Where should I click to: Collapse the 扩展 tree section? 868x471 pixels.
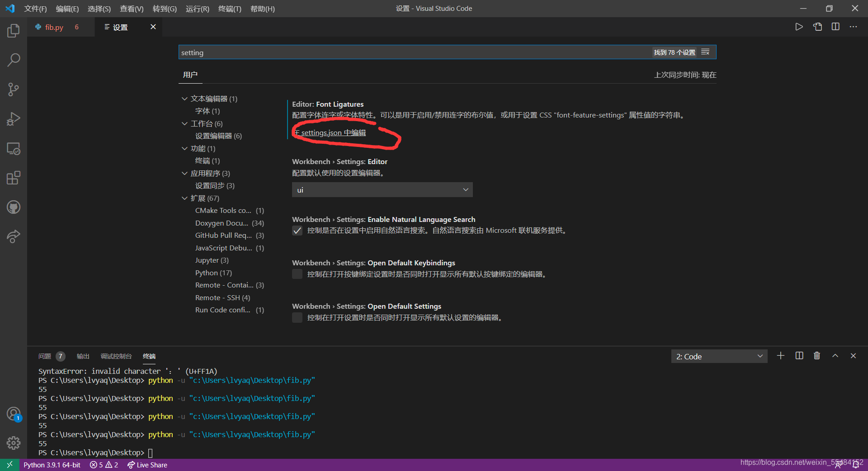184,198
